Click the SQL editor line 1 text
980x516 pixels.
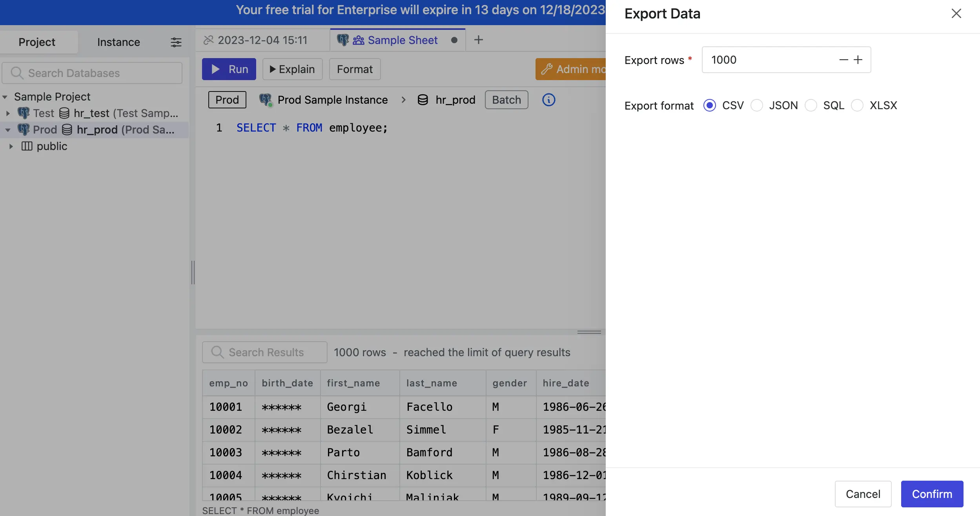[x=312, y=128]
